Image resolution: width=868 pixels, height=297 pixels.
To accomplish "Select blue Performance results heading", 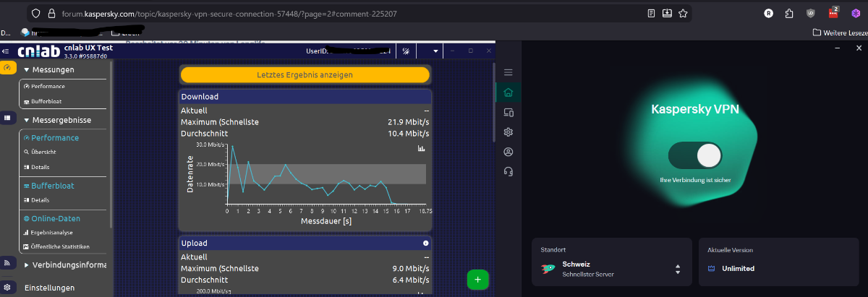I will 51,137.
